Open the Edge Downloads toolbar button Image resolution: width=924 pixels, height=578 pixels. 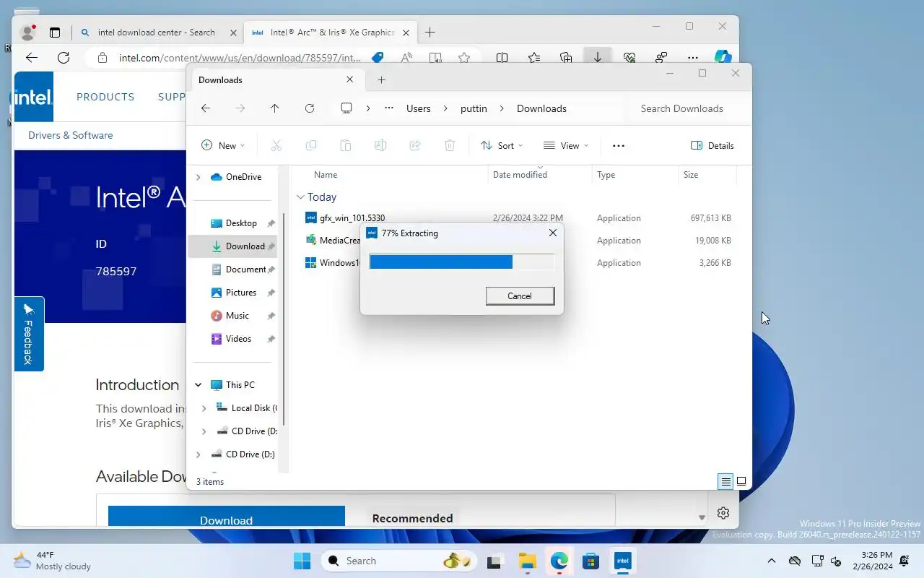[x=597, y=58]
